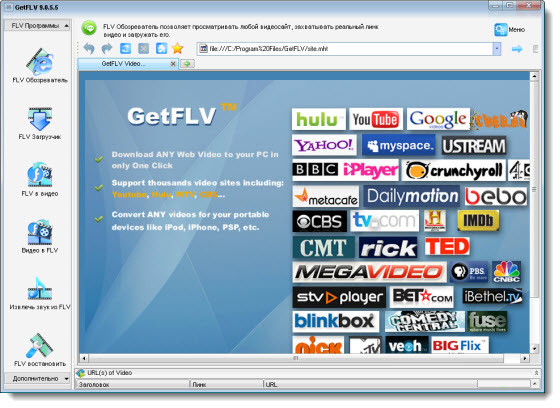Click the horizontal scrollbar left arrow

(x=84, y=358)
